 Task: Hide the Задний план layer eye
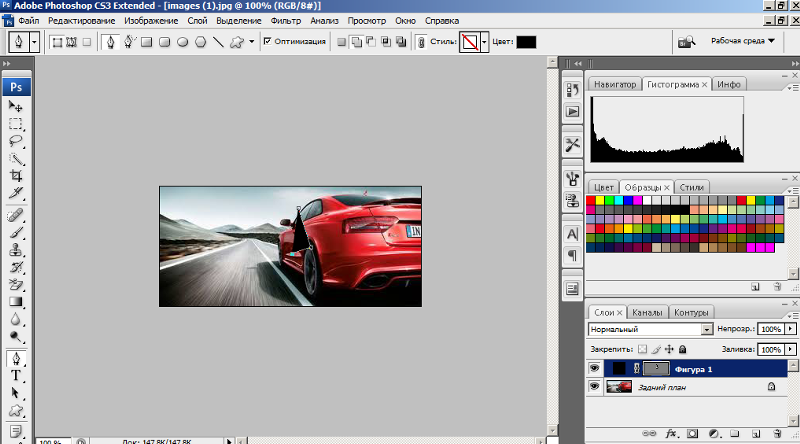coord(594,387)
